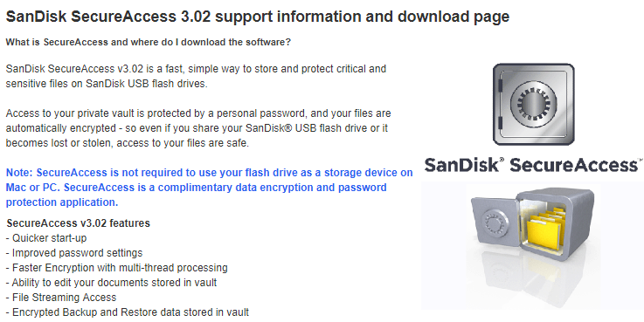Click the Improved password settings item

click(74, 253)
